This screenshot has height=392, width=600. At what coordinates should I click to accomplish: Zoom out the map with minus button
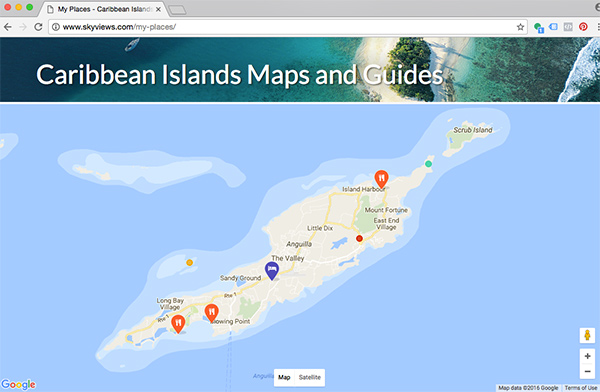pos(587,371)
